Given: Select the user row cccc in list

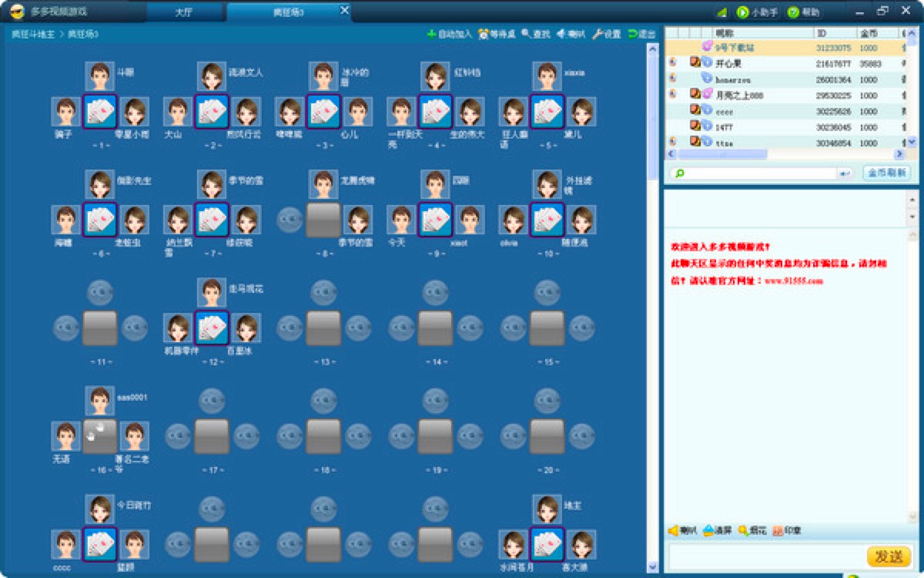Looking at the screenshot, I should tap(785, 112).
